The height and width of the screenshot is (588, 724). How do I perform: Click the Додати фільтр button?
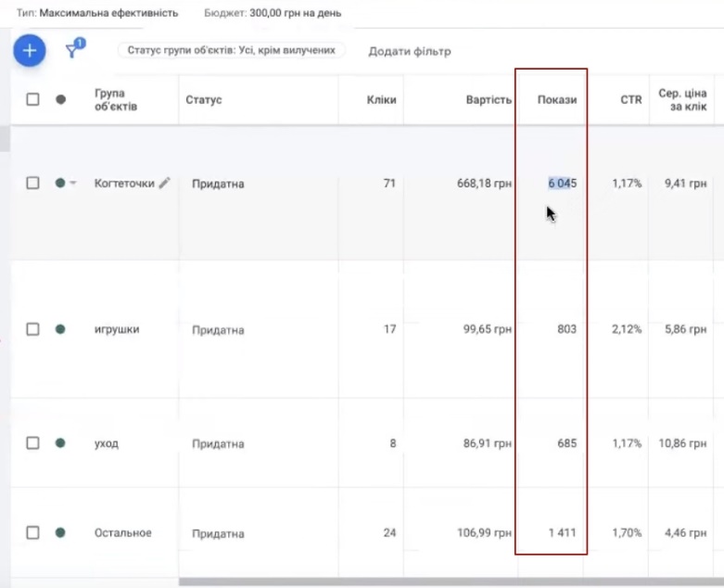coord(409,51)
